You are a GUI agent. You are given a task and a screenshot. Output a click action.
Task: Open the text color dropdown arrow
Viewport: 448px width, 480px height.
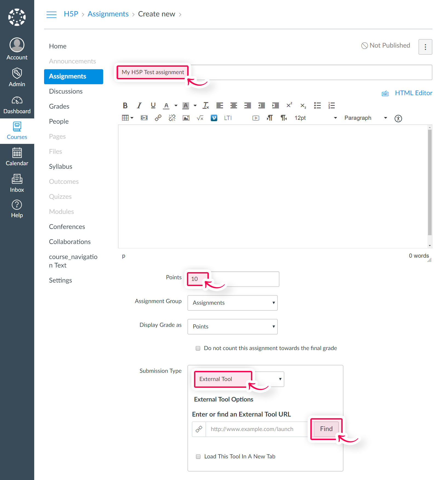(x=176, y=106)
